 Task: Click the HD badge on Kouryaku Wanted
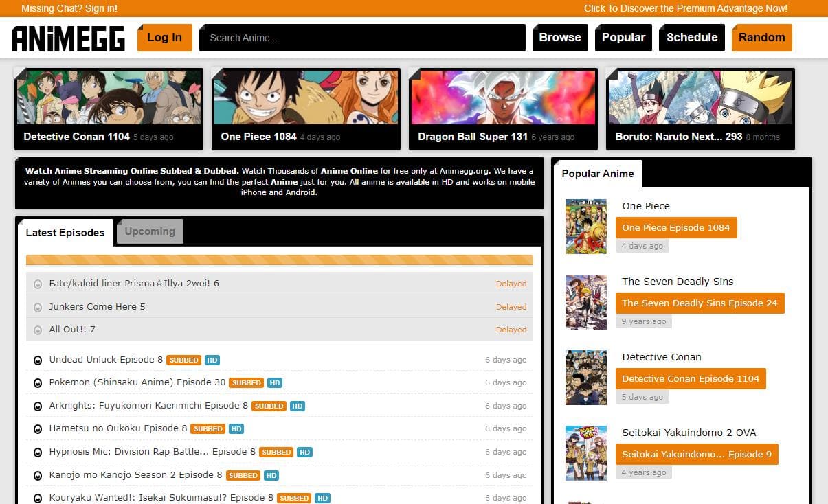pos(322,498)
